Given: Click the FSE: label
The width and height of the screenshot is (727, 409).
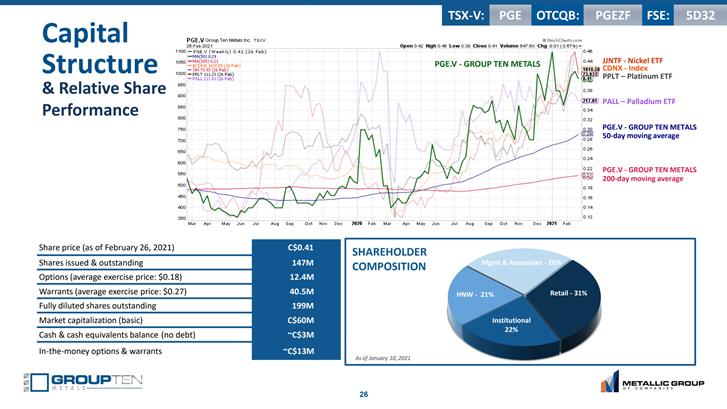Looking at the screenshot, I should [658, 15].
